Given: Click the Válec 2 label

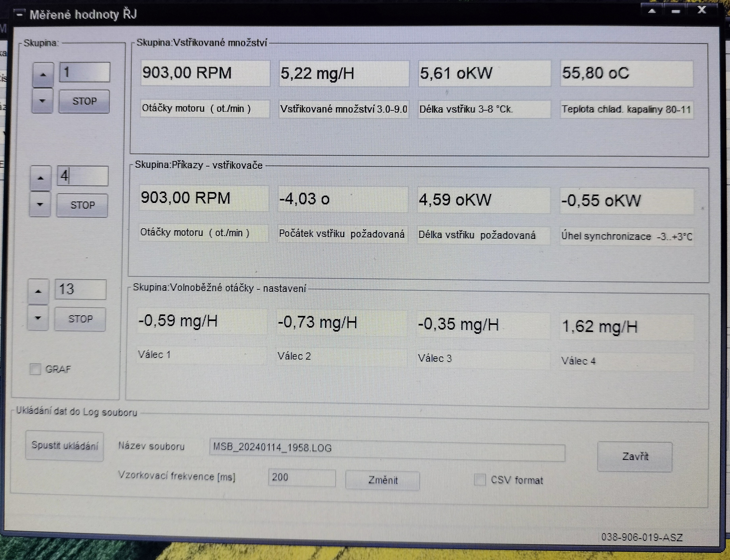Looking at the screenshot, I should point(294,357).
